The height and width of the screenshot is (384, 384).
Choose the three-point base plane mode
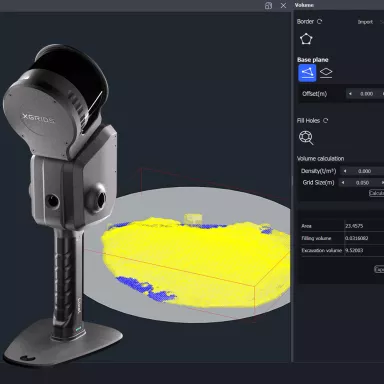point(307,73)
